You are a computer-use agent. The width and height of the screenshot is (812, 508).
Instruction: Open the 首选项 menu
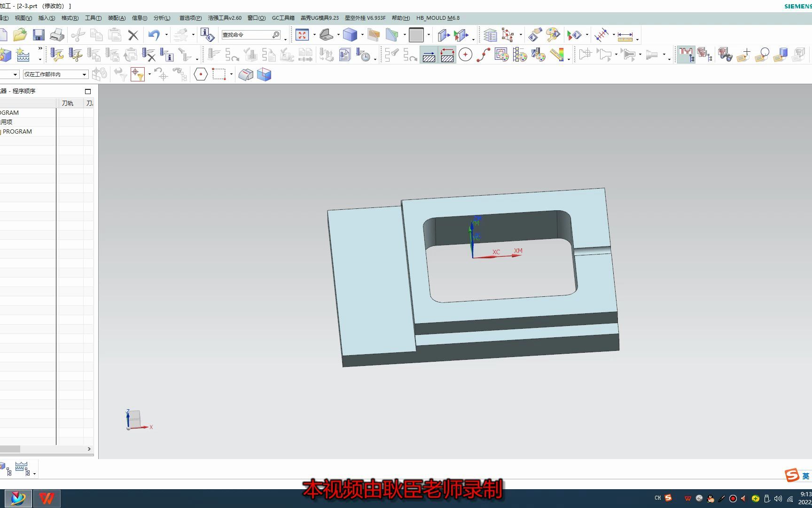(190, 18)
